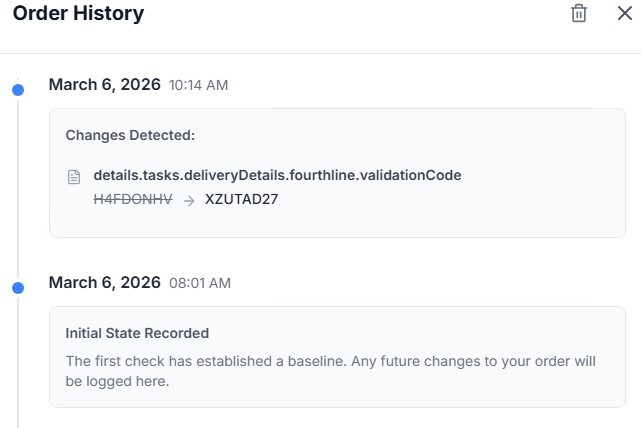Select the March 6, 2026 date above Initial State
Screen dimensions: 641x428
coord(104,283)
